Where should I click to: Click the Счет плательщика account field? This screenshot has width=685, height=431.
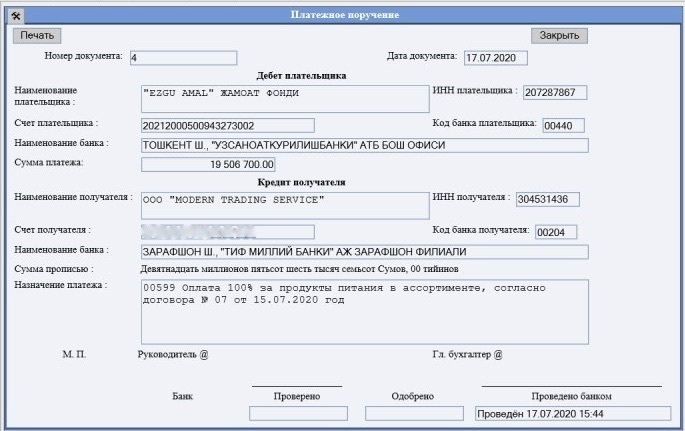click(228, 126)
